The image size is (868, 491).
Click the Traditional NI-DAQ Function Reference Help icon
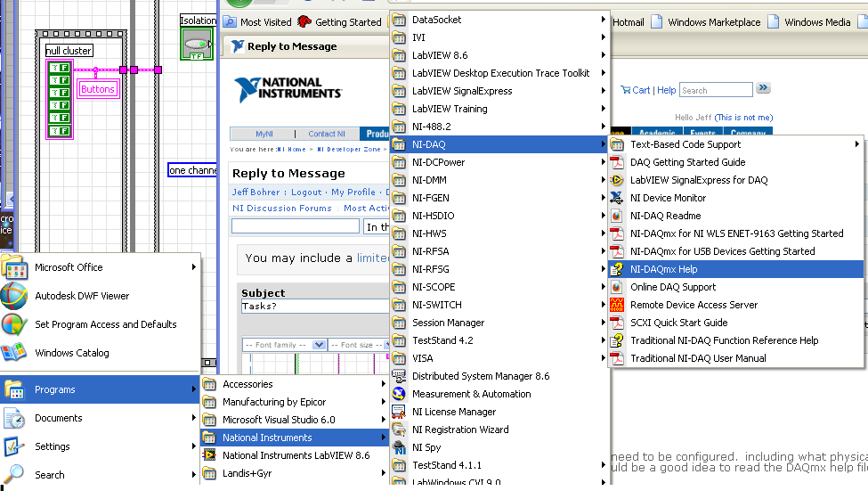click(x=617, y=340)
